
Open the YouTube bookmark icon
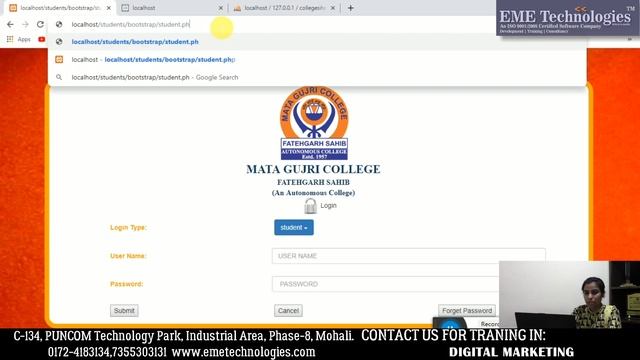click(42, 39)
